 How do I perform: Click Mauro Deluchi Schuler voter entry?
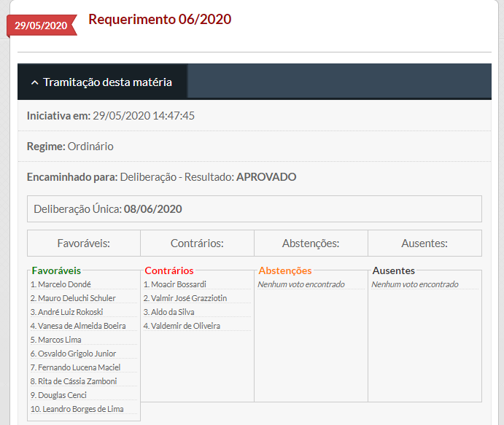click(x=77, y=298)
